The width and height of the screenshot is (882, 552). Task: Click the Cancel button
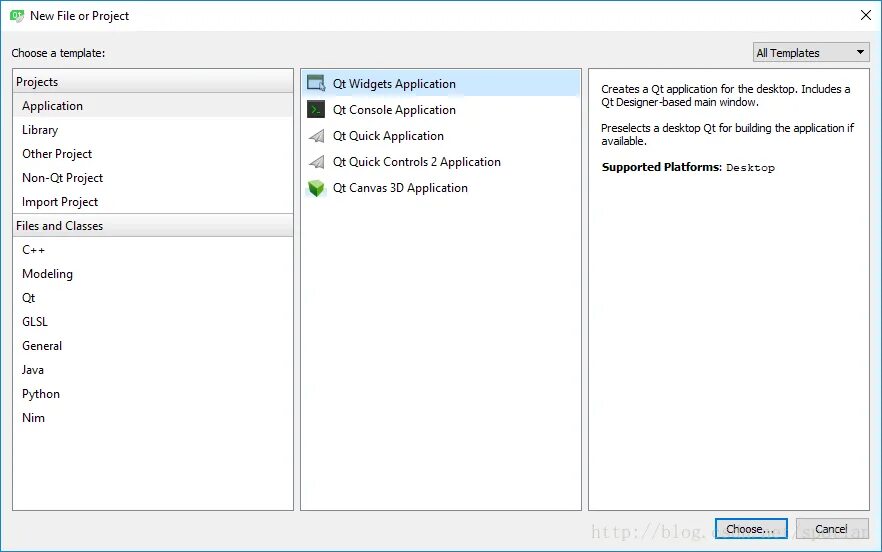coord(832,529)
